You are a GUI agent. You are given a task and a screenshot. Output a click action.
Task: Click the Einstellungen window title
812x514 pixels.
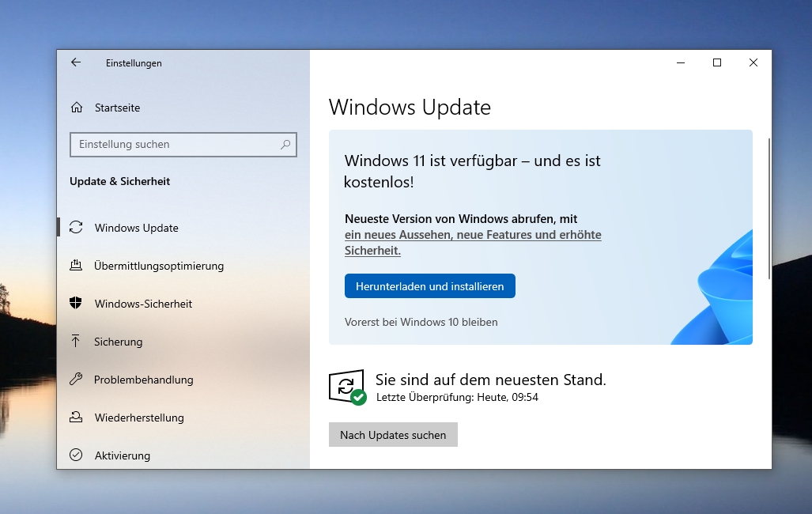[134, 63]
